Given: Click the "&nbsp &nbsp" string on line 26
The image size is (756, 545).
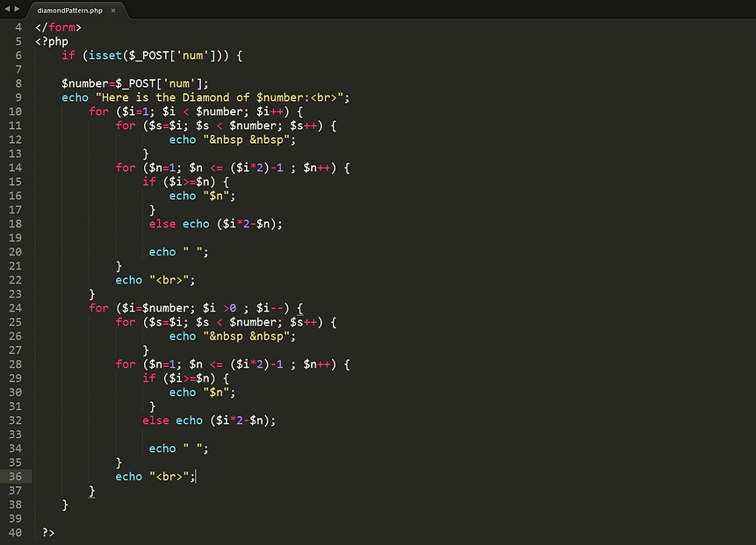Looking at the screenshot, I should (x=246, y=336).
